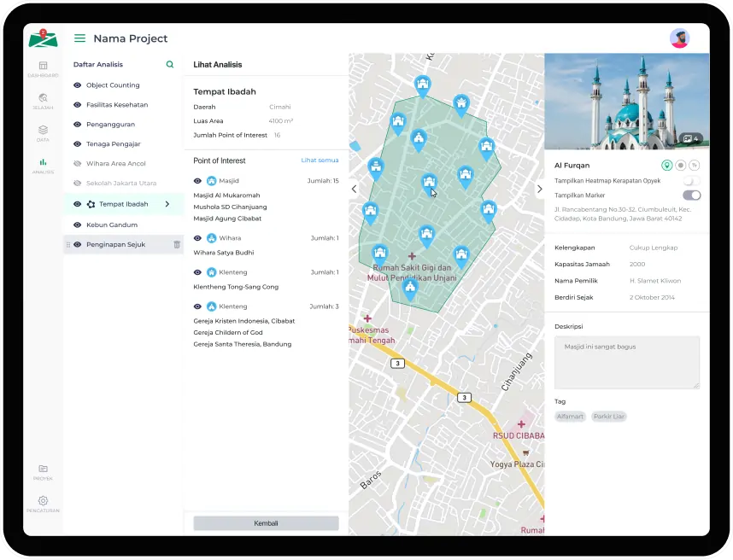Grab the drag handle of Penginapan Sejuk
This screenshot has height=560, width=733.
68,244
